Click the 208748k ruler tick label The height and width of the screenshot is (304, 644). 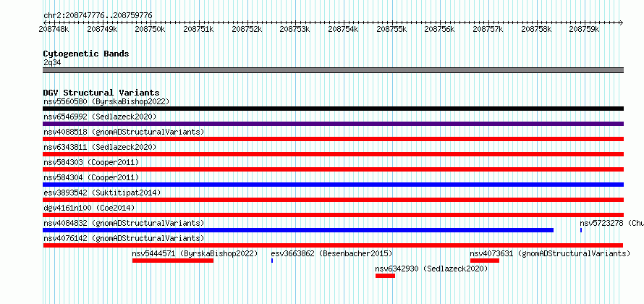coord(54,29)
